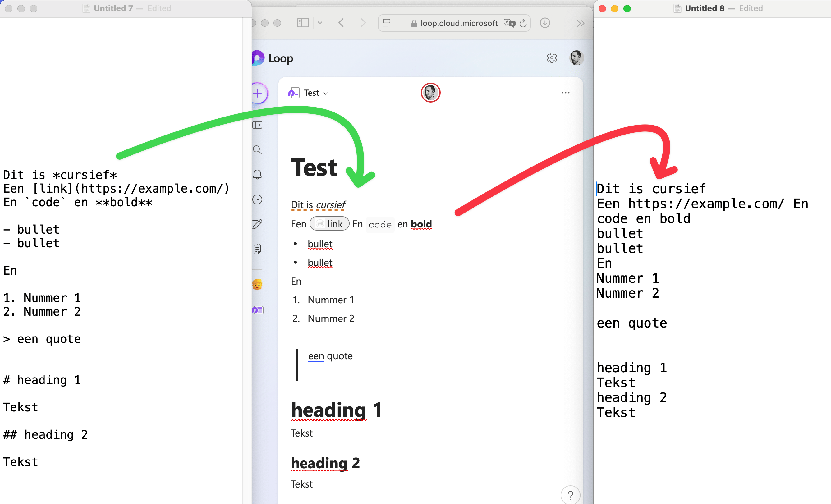Click the 'heading 1' heading in Loop
The height and width of the screenshot is (504, 831).
tap(336, 410)
